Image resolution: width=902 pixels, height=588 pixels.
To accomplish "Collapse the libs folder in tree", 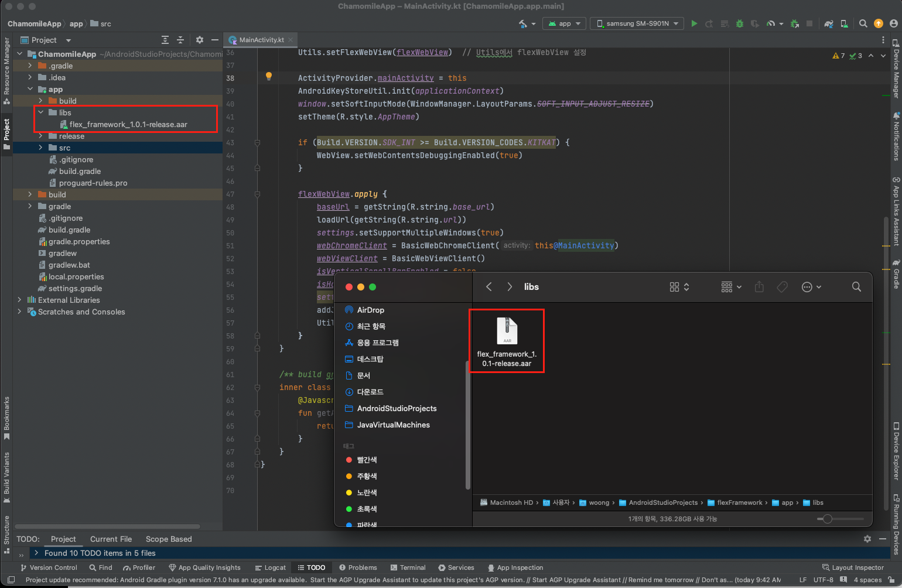I will (40, 112).
